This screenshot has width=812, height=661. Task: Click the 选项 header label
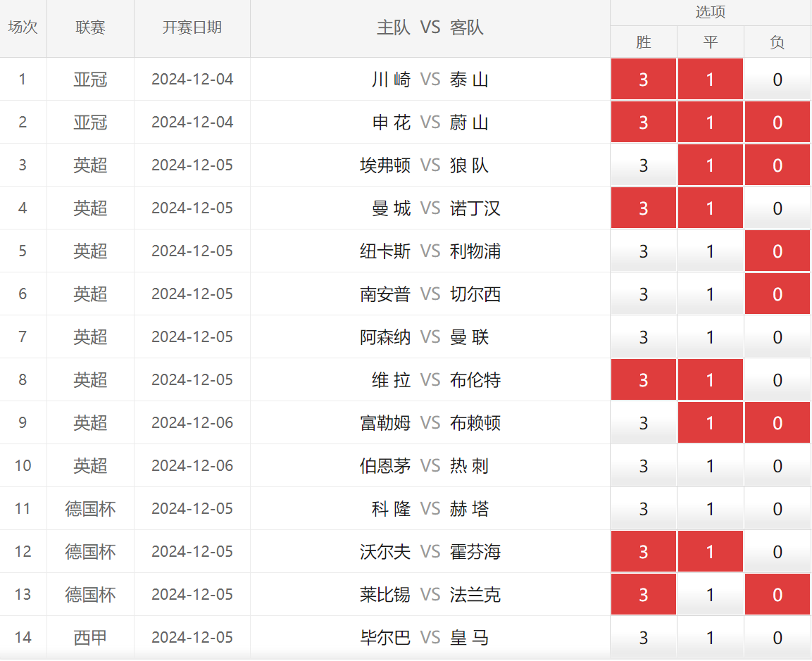click(x=711, y=12)
